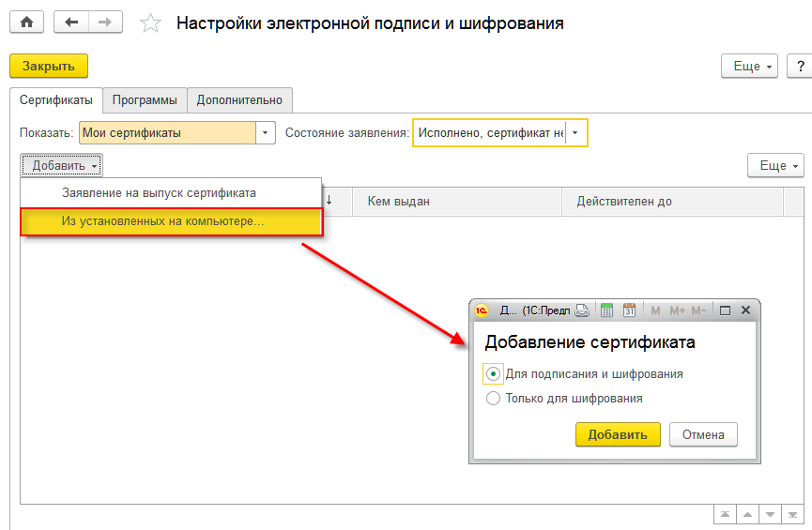Go to the home page icon

[x=27, y=23]
